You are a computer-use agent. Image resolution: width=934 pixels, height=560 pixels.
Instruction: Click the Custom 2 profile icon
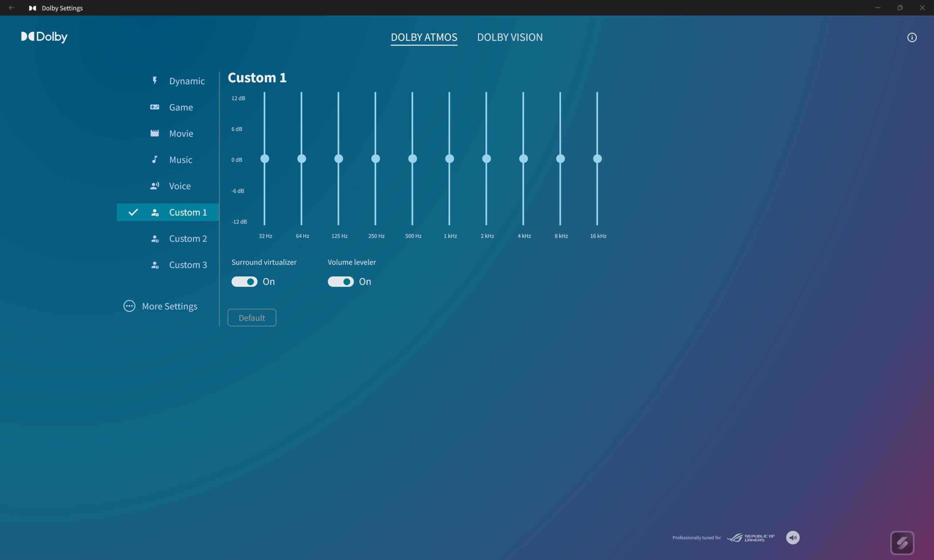[x=155, y=239]
